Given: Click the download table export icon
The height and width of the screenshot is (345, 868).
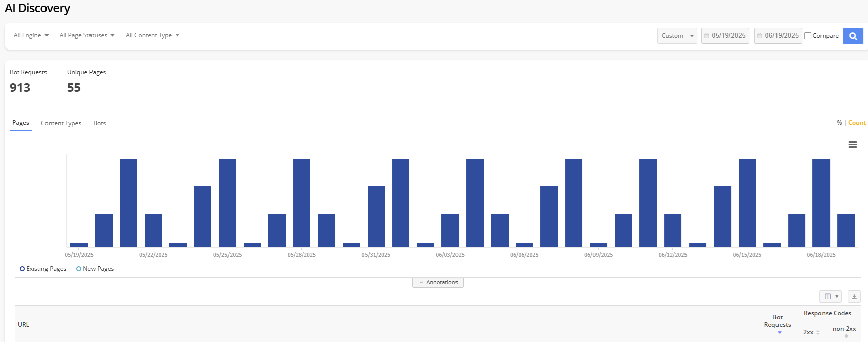Looking at the screenshot, I should pos(854,297).
